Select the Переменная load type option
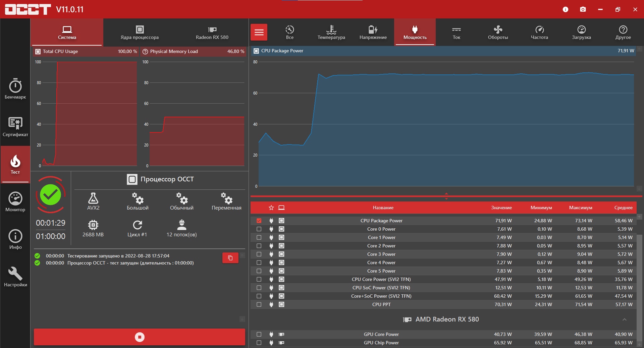This screenshot has width=644, height=348. point(226,201)
